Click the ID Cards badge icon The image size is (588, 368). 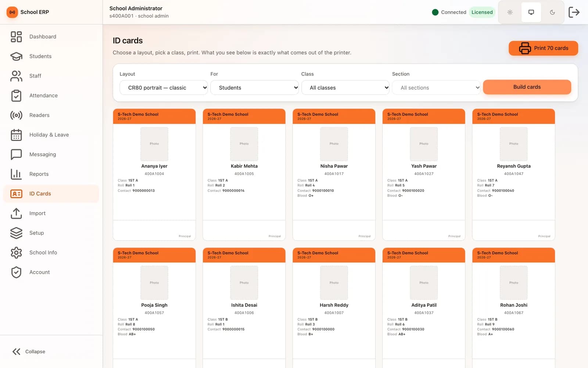(x=16, y=194)
